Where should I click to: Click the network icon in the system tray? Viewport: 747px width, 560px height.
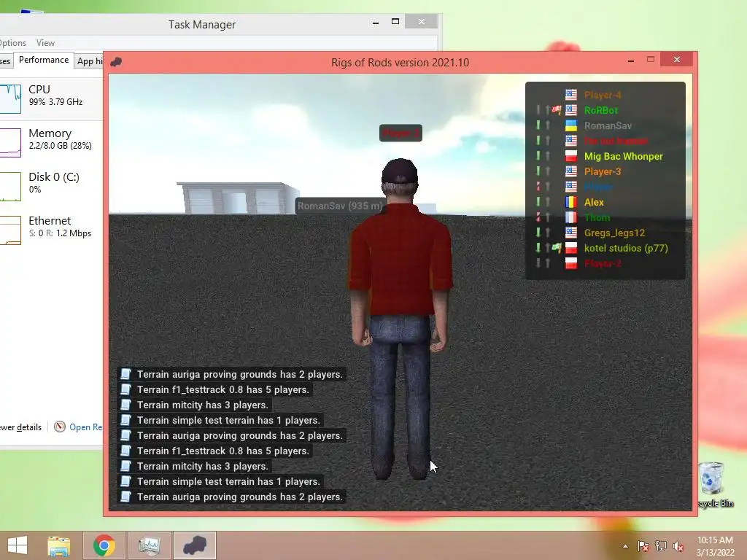click(661, 546)
